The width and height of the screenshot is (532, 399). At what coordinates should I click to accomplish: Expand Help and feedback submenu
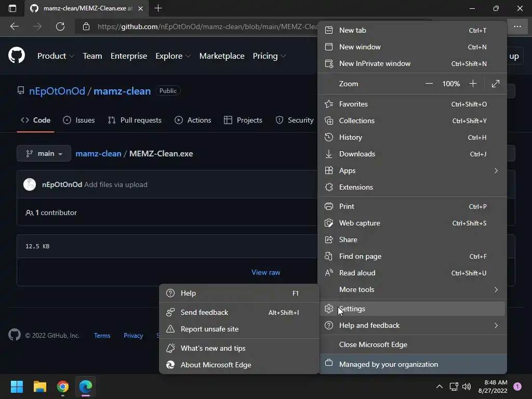tap(412, 325)
